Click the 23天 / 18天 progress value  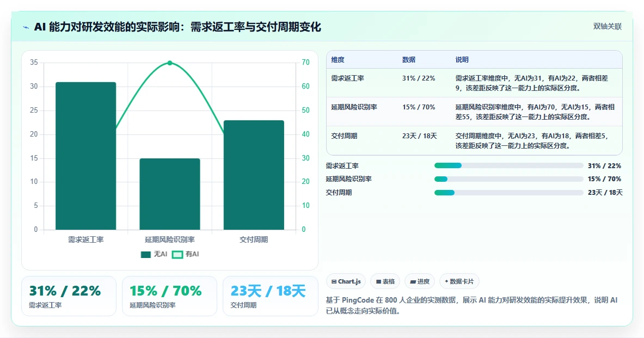coord(605,193)
